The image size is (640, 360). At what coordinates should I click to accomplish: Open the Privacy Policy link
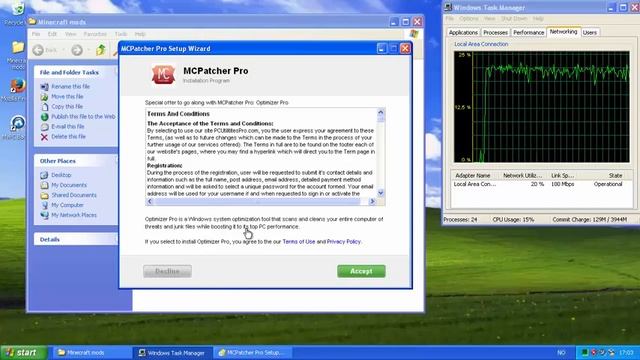[344, 242]
